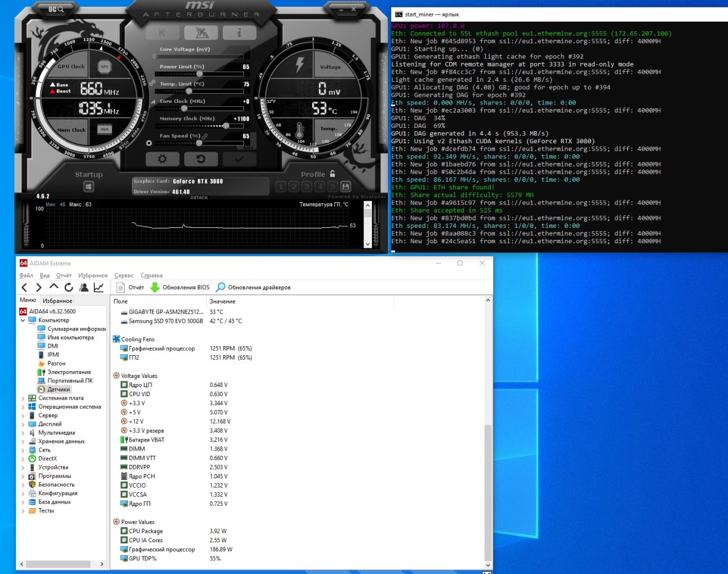Reset Afterburner settings to defaults
This screenshot has width=728, height=574.
pyautogui.click(x=200, y=159)
